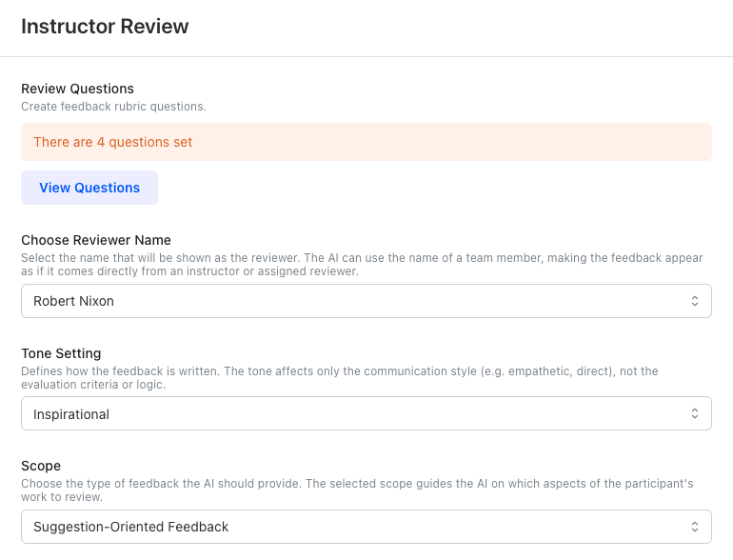Select the Suggestion-Oriented Feedback value text
Image resolution: width=733 pixels, height=560 pixels.
click(131, 528)
